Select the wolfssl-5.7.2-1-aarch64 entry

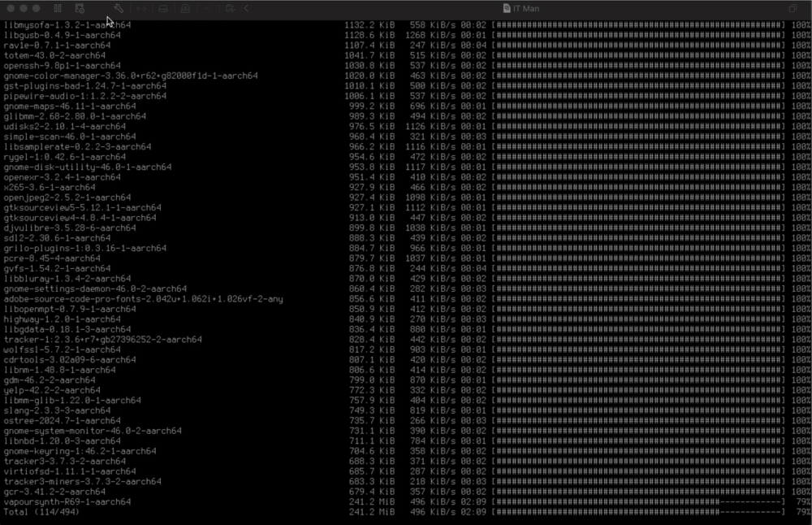63,349
